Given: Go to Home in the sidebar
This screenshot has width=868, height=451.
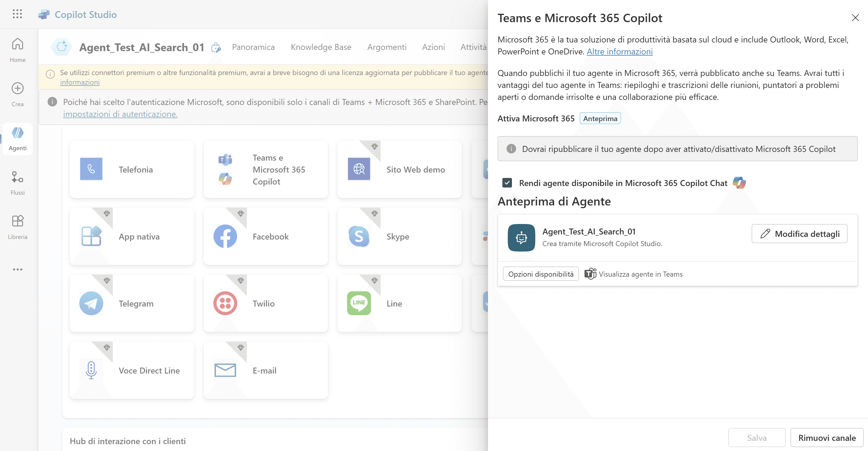Looking at the screenshot, I should click(x=18, y=50).
